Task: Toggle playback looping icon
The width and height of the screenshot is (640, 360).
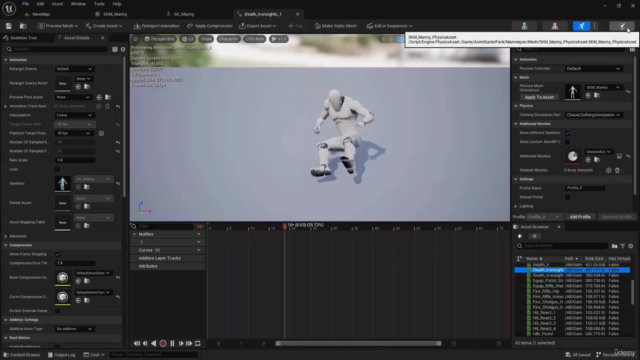Action: coord(198,344)
